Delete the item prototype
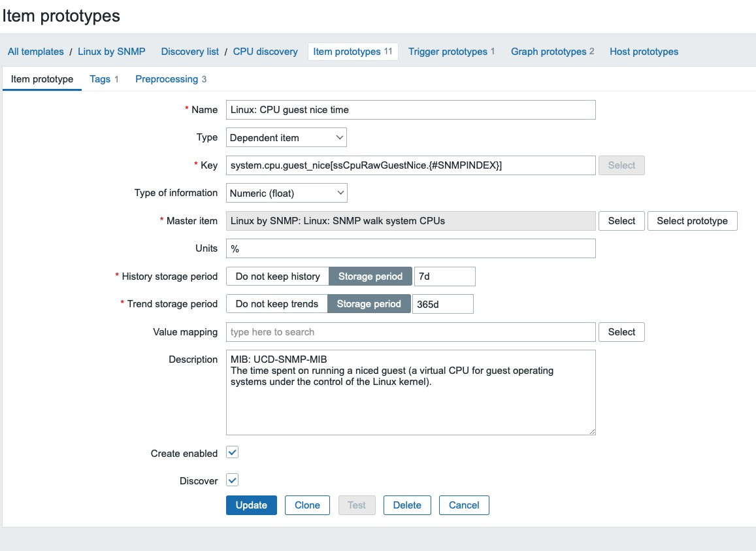Screen dimensions: 756x551 pyautogui.click(x=407, y=505)
